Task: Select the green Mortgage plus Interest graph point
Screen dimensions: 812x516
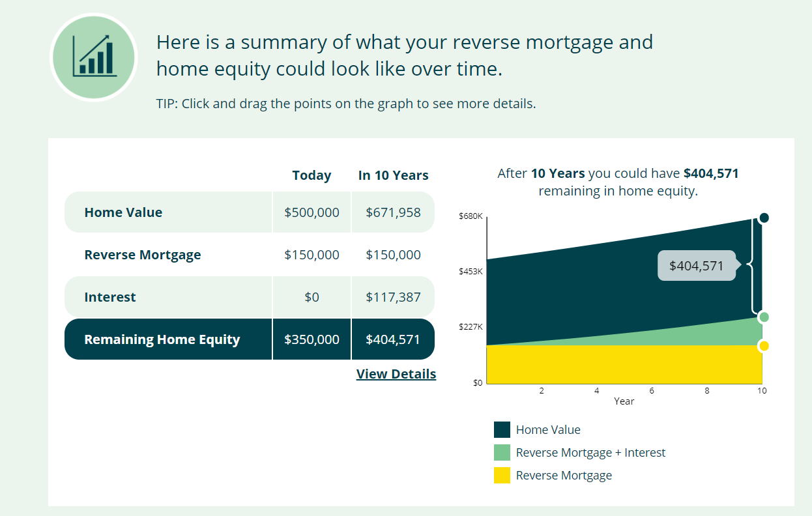Action: (764, 317)
